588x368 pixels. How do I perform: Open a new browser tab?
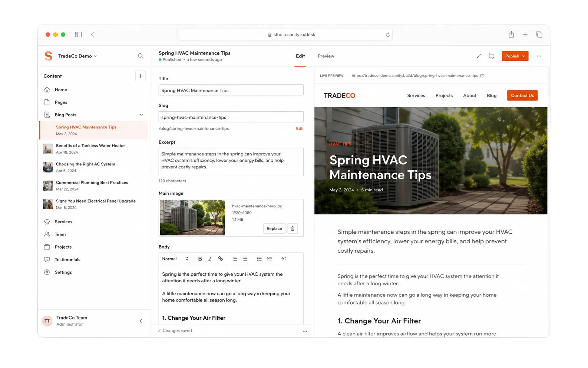525,34
